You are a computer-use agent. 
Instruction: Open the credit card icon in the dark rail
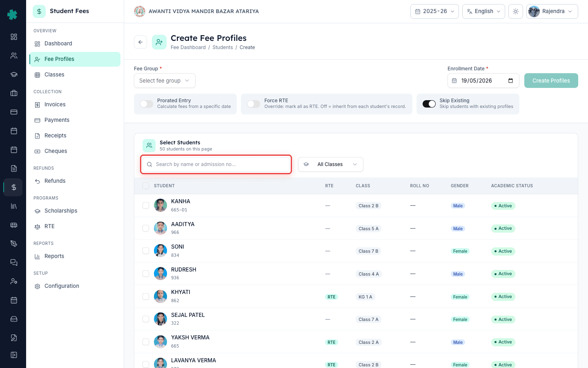click(x=13, y=112)
